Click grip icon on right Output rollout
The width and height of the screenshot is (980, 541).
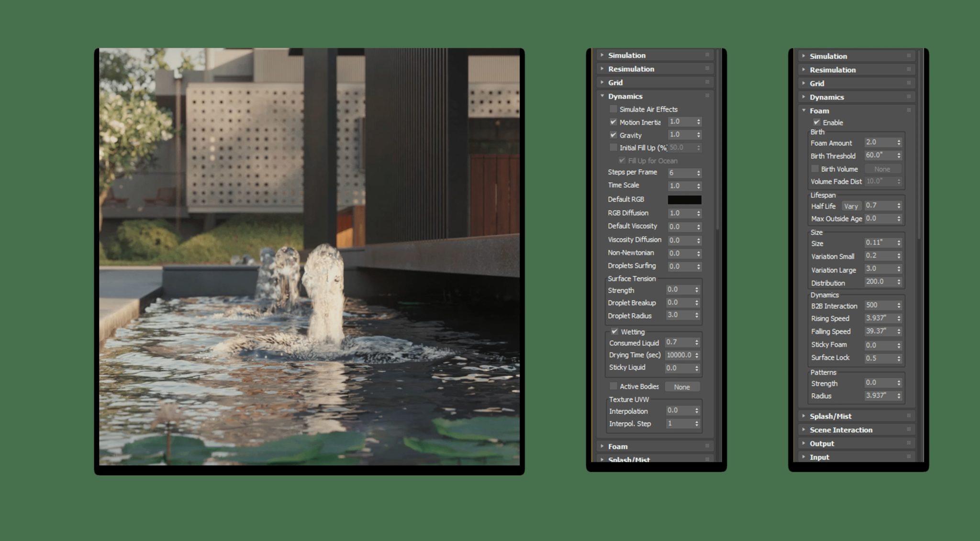point(908,443)
